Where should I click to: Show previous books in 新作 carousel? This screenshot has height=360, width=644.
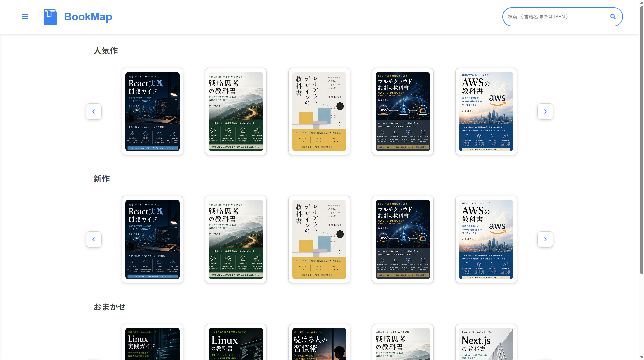click(94, 239)
